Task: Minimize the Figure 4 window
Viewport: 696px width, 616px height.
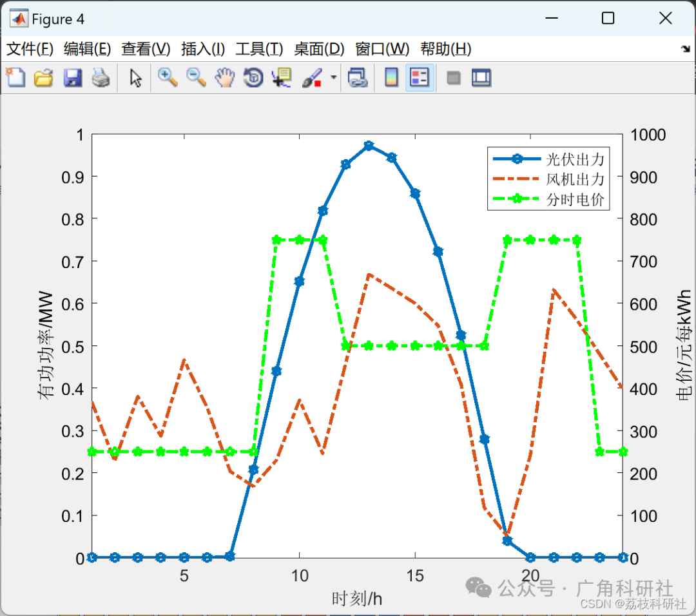Action: (552, 18)
